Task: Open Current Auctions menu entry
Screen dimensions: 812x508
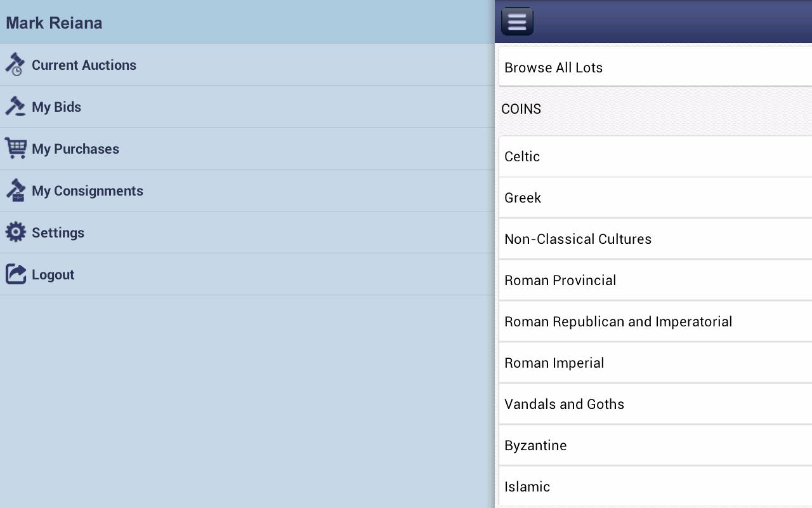Action: pyautogui.click(x=247, y=65)
